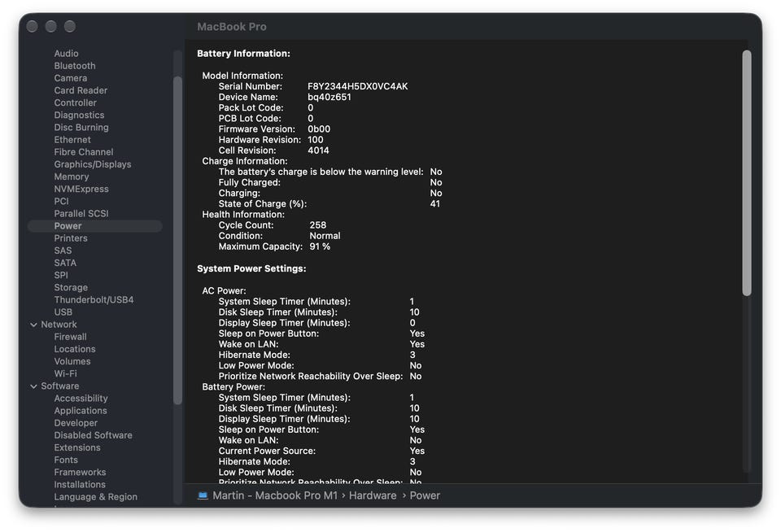Click Power in the path bar
This screenshot has height=532, width=781.
[425, 495]
